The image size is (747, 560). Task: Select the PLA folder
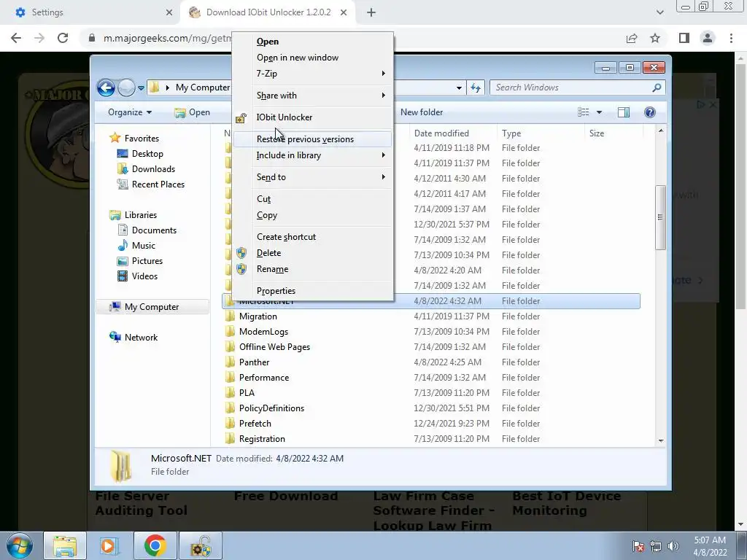[430, 393]
